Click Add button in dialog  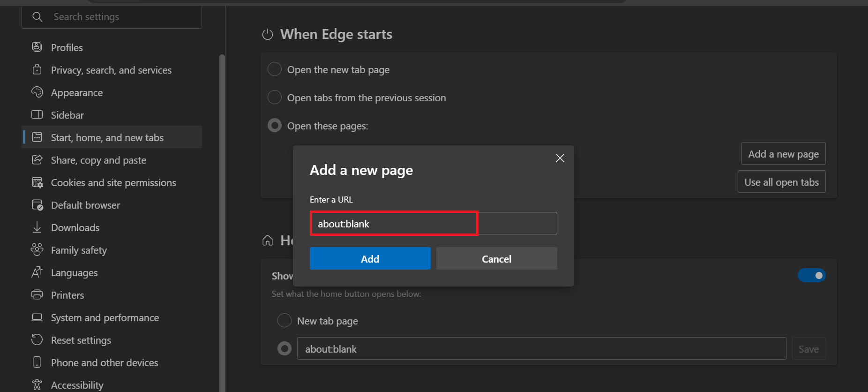(x=370, y=258)
